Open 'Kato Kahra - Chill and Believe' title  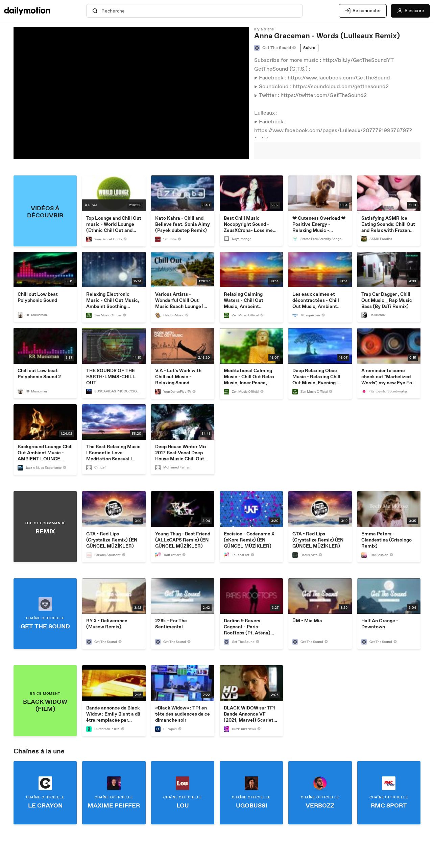pyautogui.click(x=183, y=224)
